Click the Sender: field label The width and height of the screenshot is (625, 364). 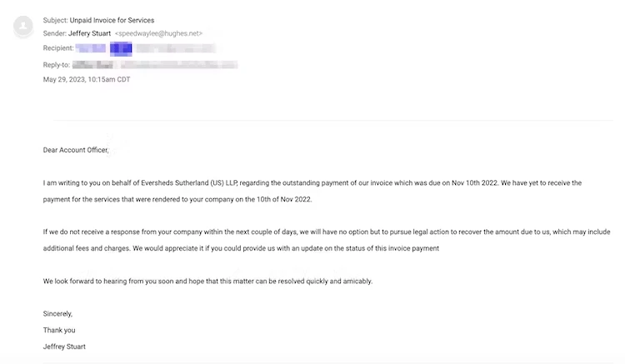[55, 33]
